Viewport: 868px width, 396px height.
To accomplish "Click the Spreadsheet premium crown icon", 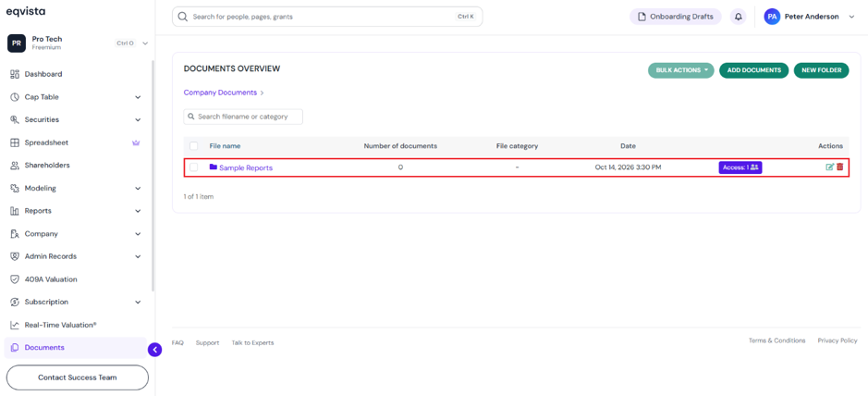I will (136, 142).
